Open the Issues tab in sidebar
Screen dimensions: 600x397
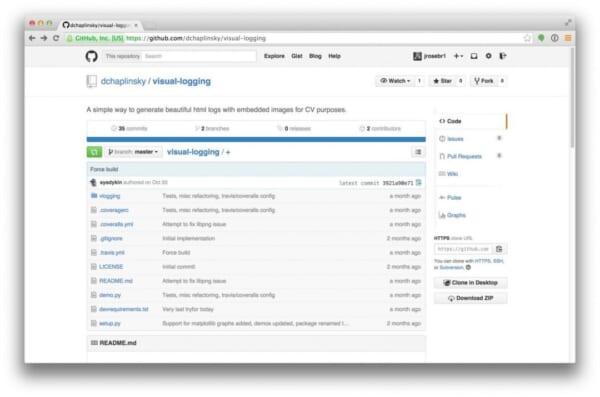[x=455, y=139]
